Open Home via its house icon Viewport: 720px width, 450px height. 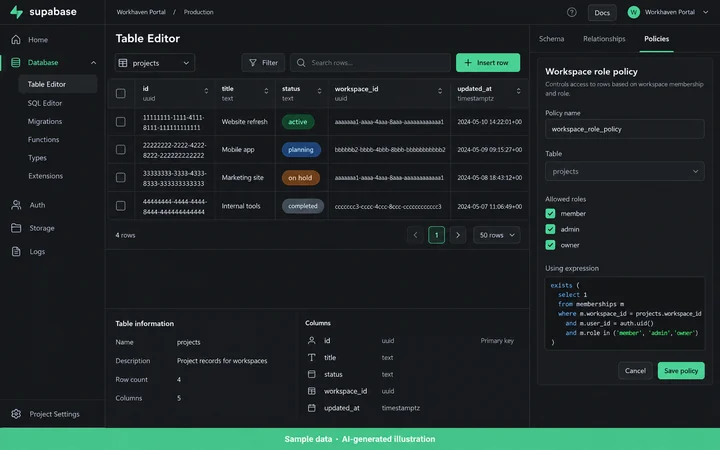[x=16, y=39]
